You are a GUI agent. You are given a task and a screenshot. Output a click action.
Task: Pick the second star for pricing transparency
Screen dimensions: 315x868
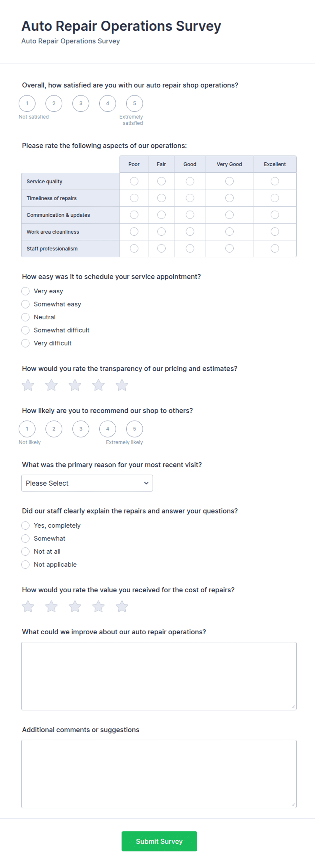pyautogui.click(x=51, y=385)
